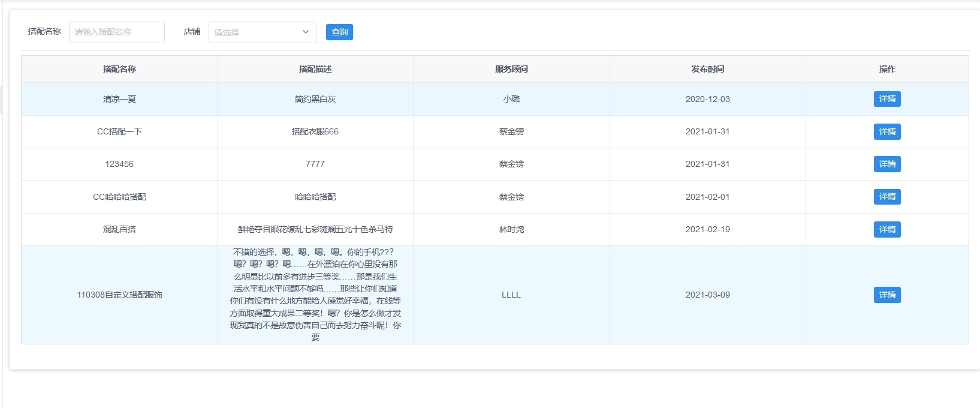
Task: Open 详情 for the CC搭配一下 row
Action: (886, 131)
